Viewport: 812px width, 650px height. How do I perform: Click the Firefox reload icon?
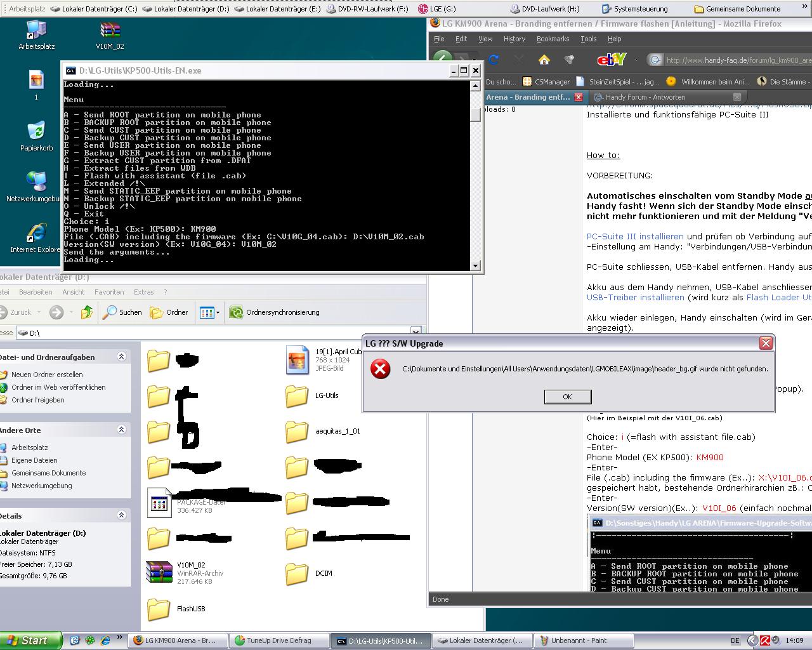point(494,60)
